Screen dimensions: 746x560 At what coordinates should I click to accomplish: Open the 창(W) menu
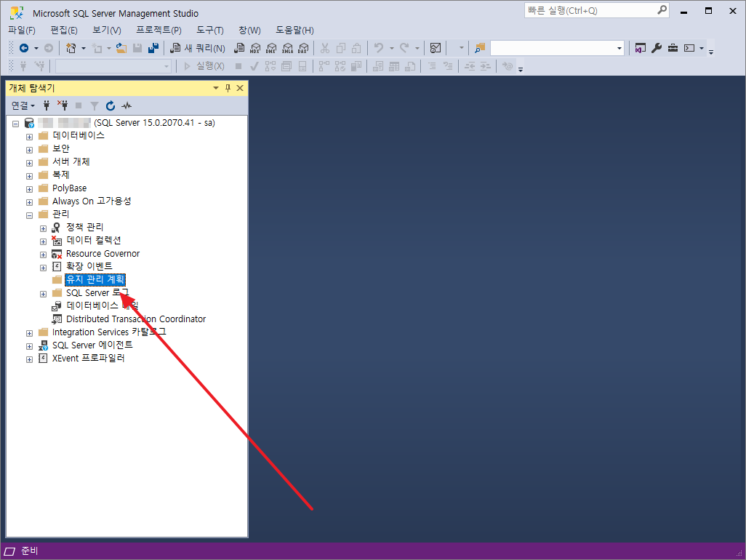coord(249,31)
